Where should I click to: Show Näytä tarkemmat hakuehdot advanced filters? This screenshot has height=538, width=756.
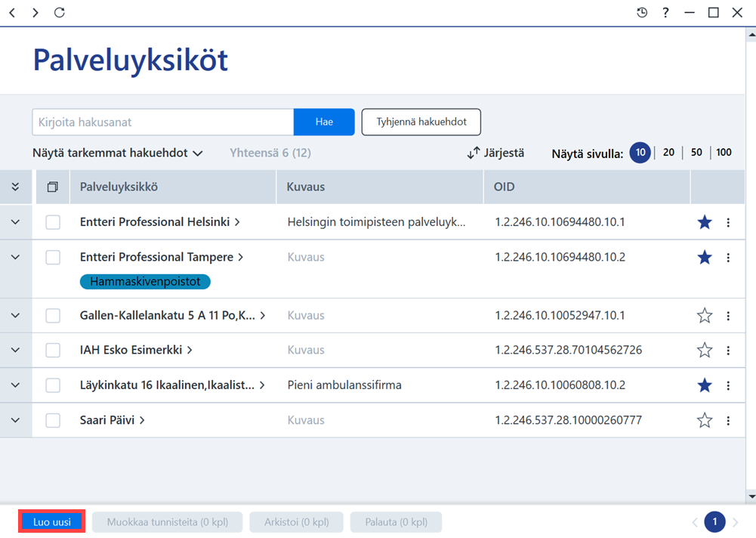pyautogui.click(x=118, y=153)
